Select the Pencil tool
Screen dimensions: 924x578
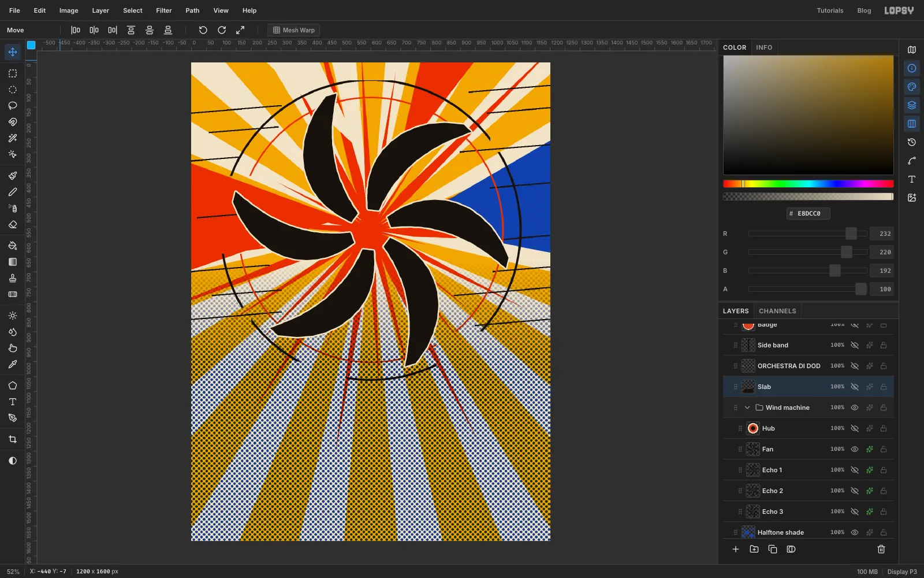click(x=13, y=192)
